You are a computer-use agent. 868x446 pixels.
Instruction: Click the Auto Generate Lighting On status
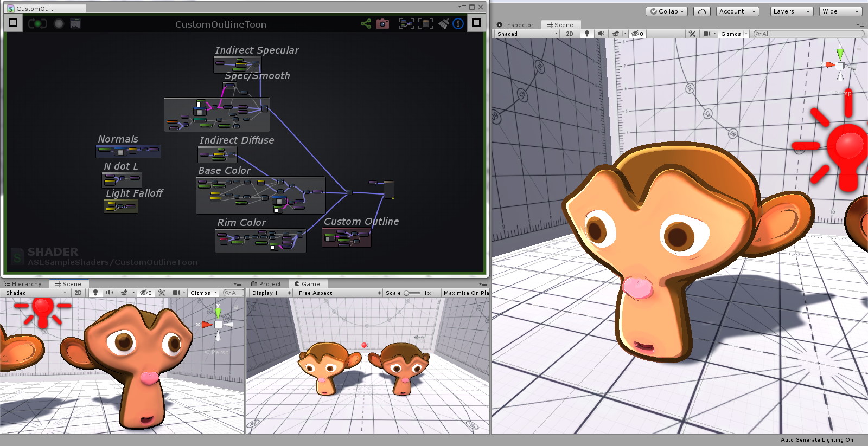click(x=817, y=440)
